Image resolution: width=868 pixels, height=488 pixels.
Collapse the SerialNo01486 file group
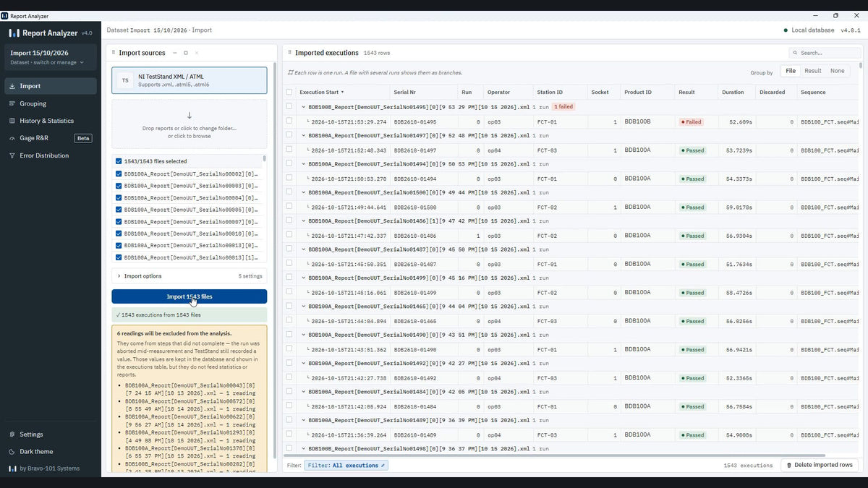coord(304,221)
